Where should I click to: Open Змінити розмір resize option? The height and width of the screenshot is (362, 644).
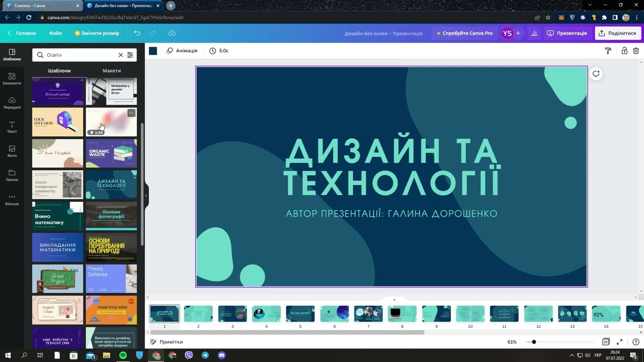(x=97, y=33)
